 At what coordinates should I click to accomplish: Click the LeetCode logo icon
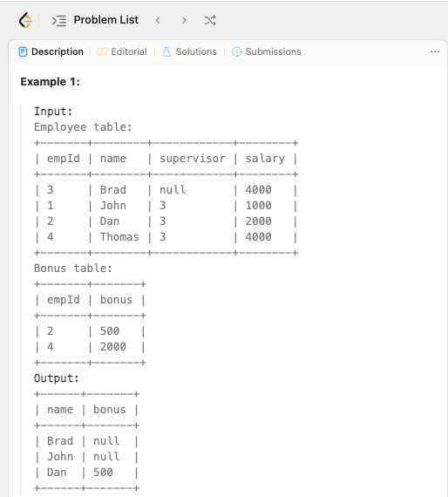coord(25,20)
